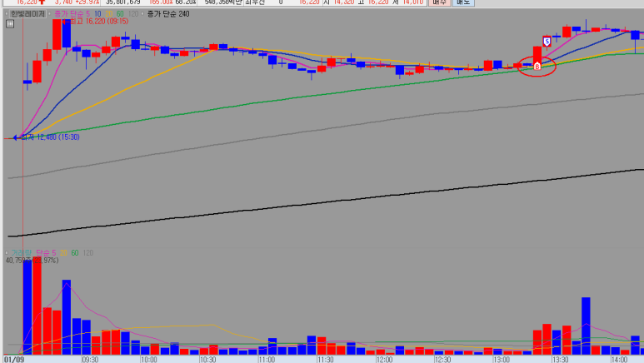
Task: Click the 13:30 time axis label
Action: (560, 360)
